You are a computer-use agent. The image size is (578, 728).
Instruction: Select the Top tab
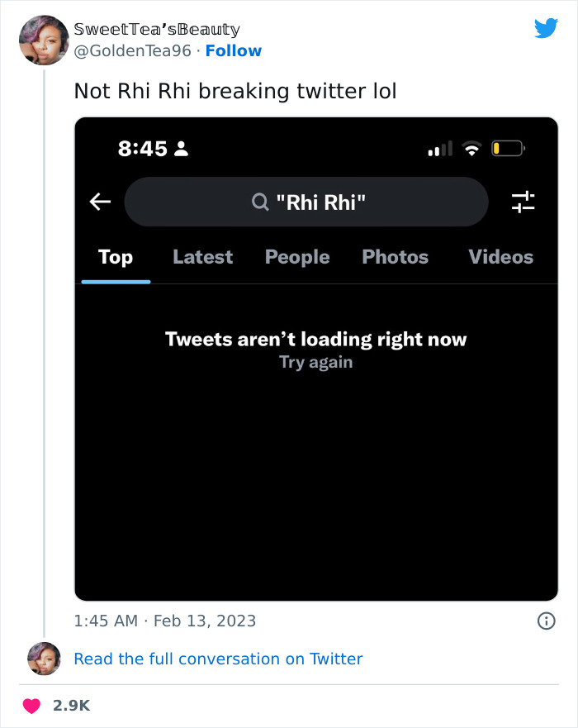115,257
